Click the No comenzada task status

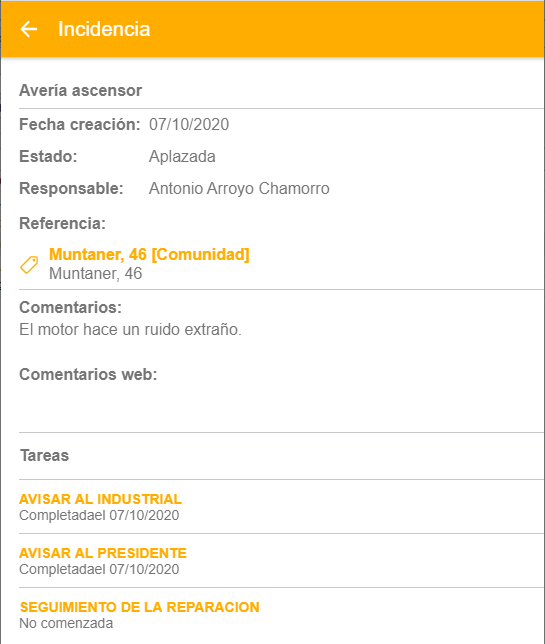pos(66,623)
